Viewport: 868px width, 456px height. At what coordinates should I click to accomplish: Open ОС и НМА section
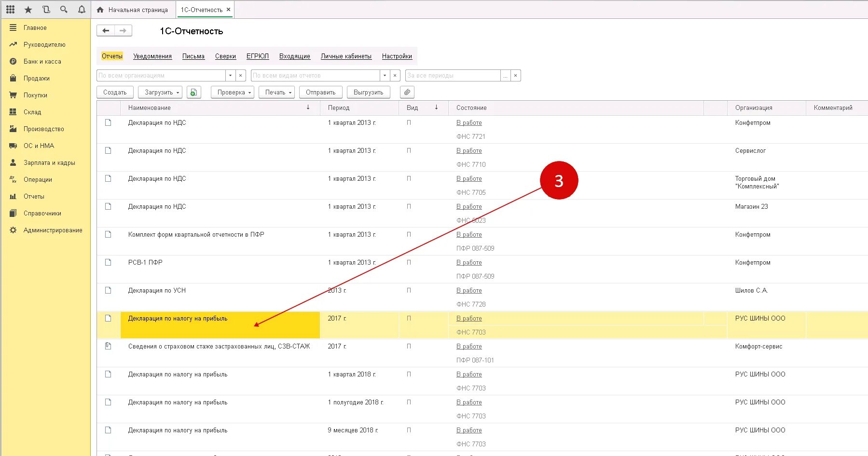click(39, 146)
